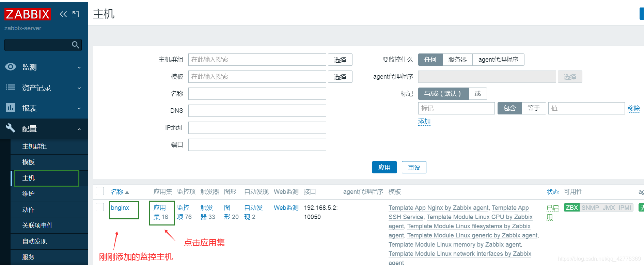This screenshot has height=265, width=644.
Task: Click the ZABBIX logo
Action: [28, 14]
